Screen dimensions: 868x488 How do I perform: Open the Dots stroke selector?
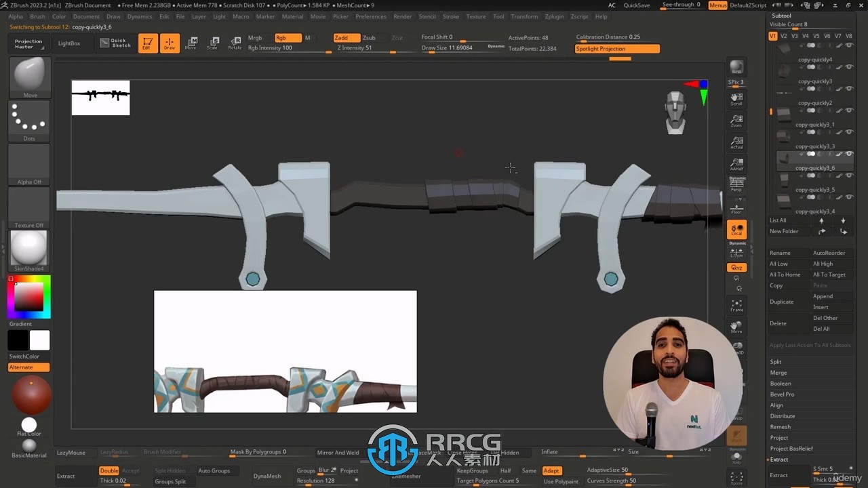(29, 121)
